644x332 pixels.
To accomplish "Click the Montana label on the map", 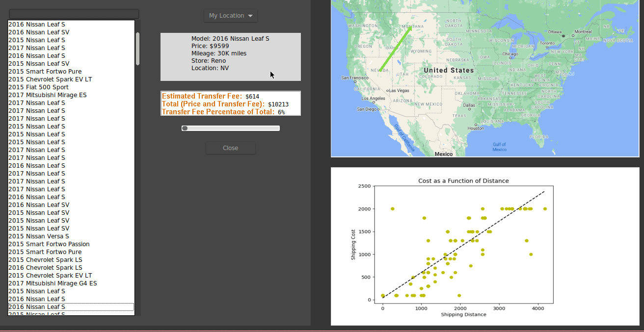I will click(413, 26).
